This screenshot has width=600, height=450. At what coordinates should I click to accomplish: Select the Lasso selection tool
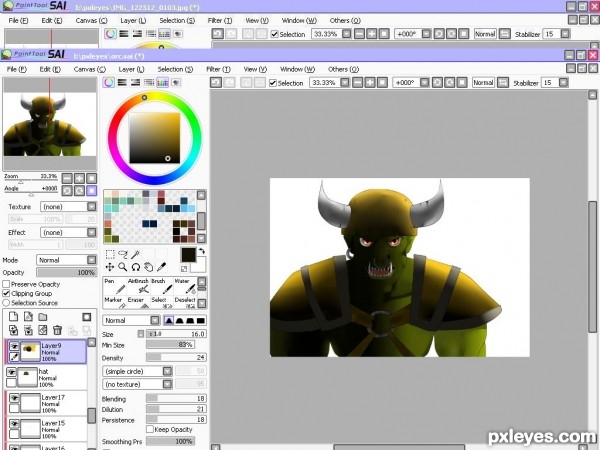click(x=123, y=254)
